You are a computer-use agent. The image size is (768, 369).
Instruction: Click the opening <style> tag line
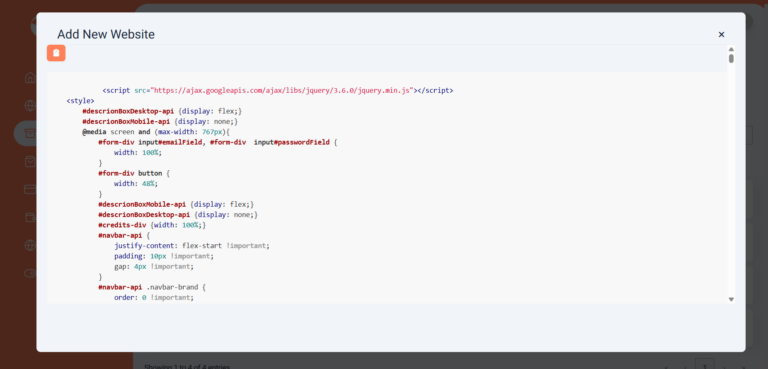[x=80, y=101]
